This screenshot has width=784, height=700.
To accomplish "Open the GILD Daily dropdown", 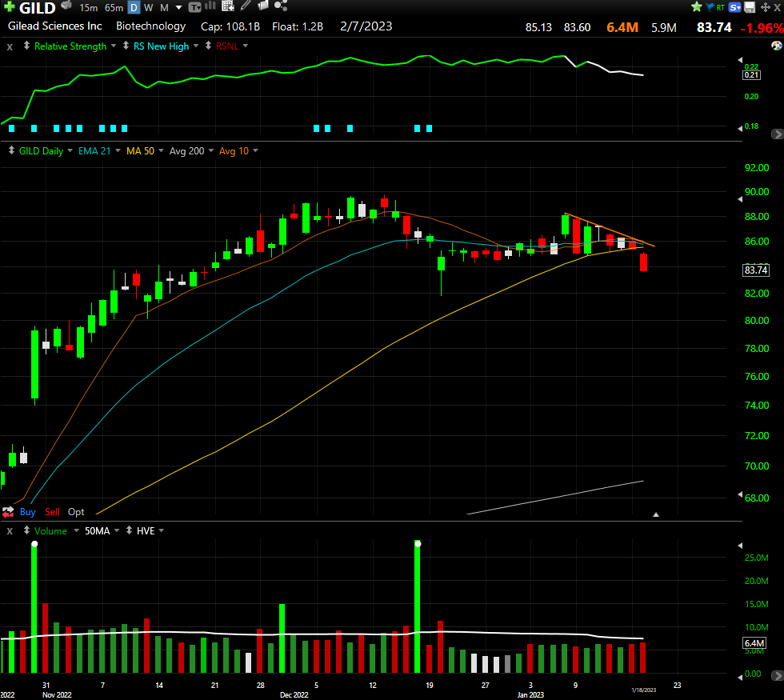I will tap(70, 150).
